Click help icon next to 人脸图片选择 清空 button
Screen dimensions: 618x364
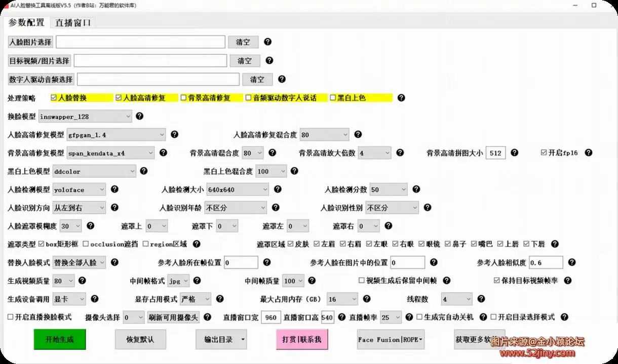(x=268, y=42)
